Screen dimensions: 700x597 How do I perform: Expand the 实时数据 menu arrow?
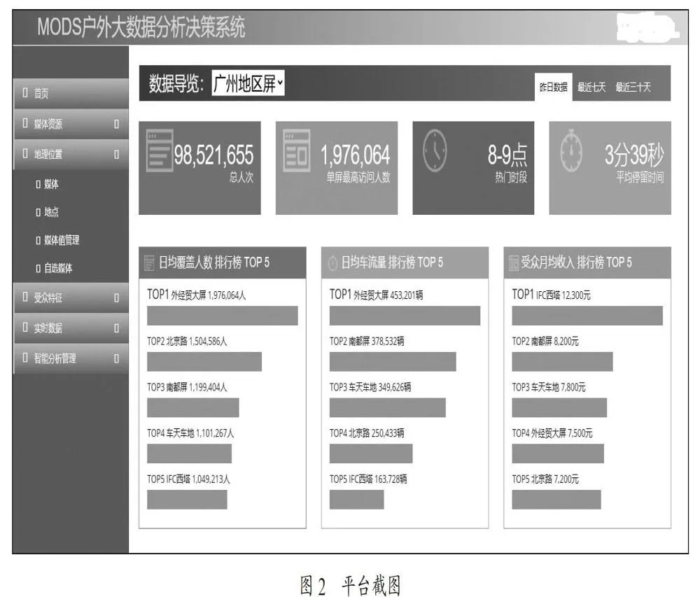pyautogui.click(x=116, y=328)
